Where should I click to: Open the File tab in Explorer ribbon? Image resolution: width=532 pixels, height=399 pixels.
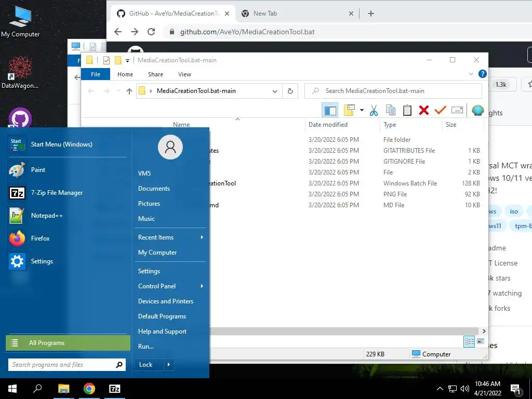pos(96,74)
